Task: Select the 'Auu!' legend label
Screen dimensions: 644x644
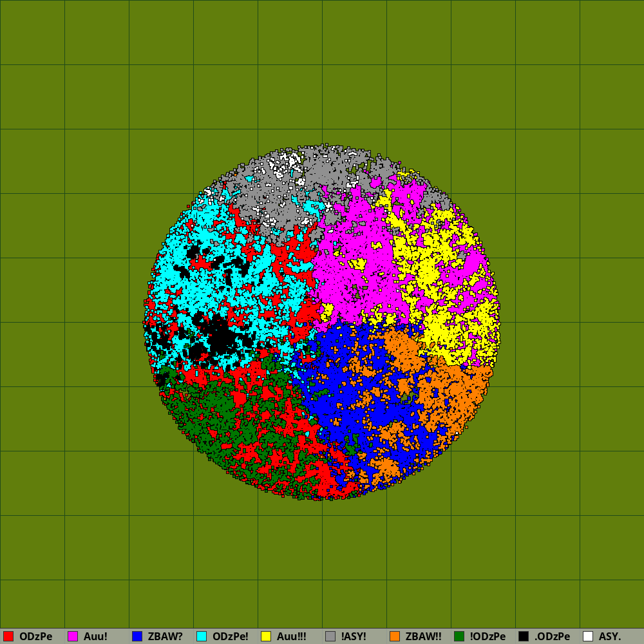Action: click(x=95, y=637)
